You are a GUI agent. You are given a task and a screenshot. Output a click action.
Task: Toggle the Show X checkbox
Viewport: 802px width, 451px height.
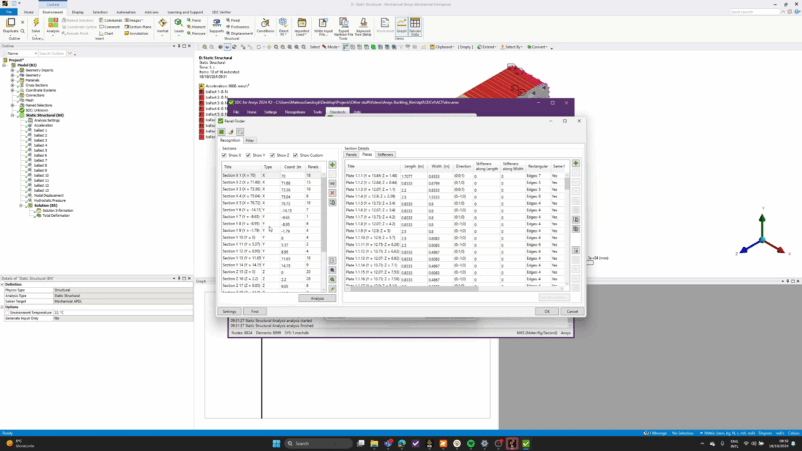pos(225,155)
